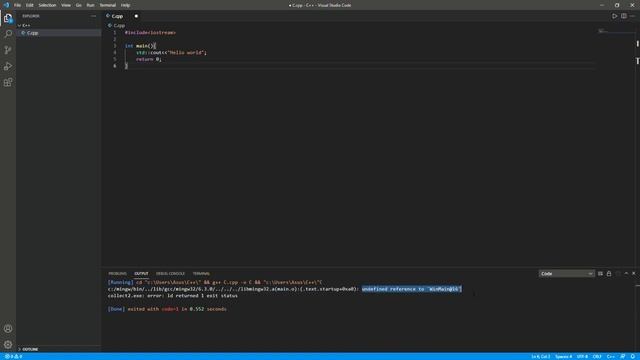Switch to the Debug Console tab
This screenshot has height=360, width=640.
tap(170, 273)
